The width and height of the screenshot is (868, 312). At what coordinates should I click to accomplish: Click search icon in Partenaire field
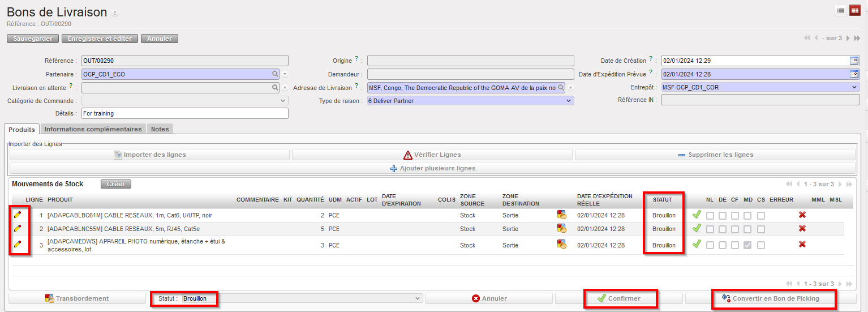pos(276,74)
